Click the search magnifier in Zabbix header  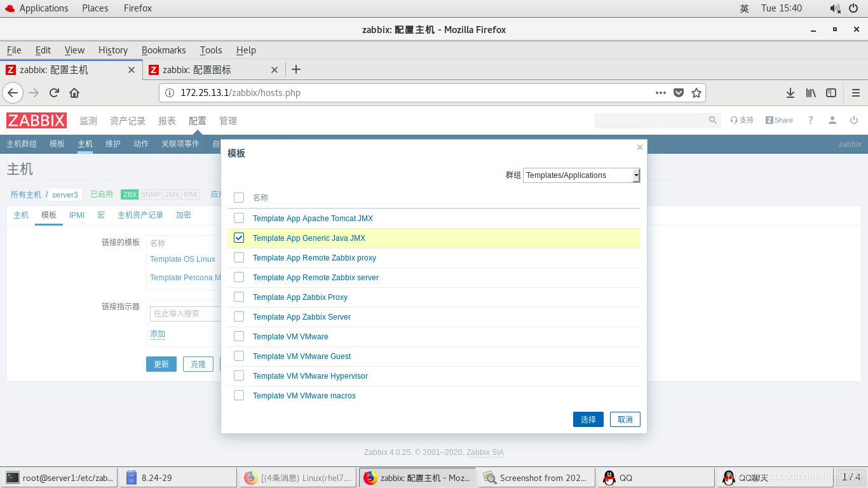pos(712,120)
